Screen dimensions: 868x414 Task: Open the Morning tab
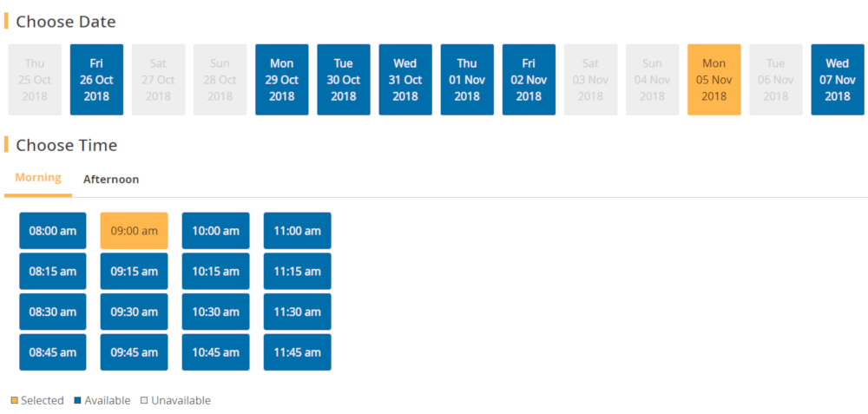tap(38, 178)
